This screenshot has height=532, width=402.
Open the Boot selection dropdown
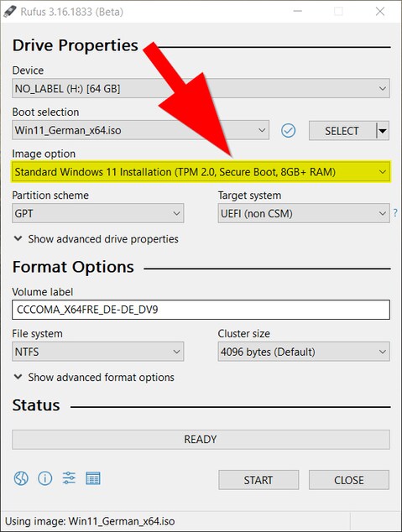[x=140, y=130]
